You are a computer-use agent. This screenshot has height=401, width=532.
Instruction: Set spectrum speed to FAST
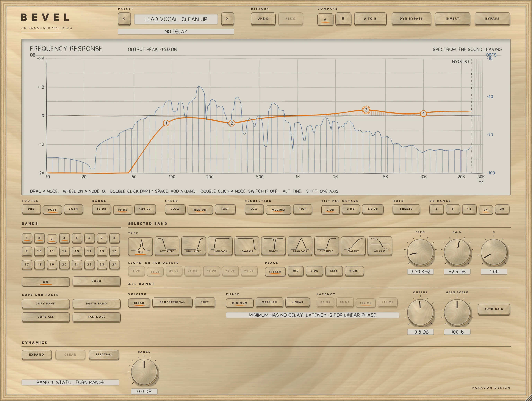point(225,209)
